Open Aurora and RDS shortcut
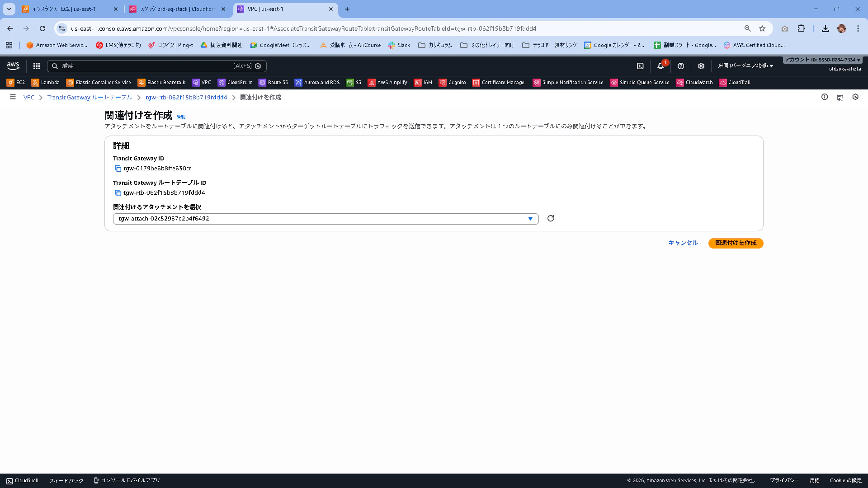Viewport: 868px width, 488px height. tap(317, 83)
